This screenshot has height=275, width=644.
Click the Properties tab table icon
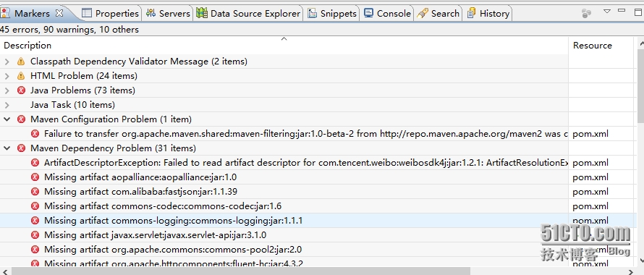[x=87, y=13]
